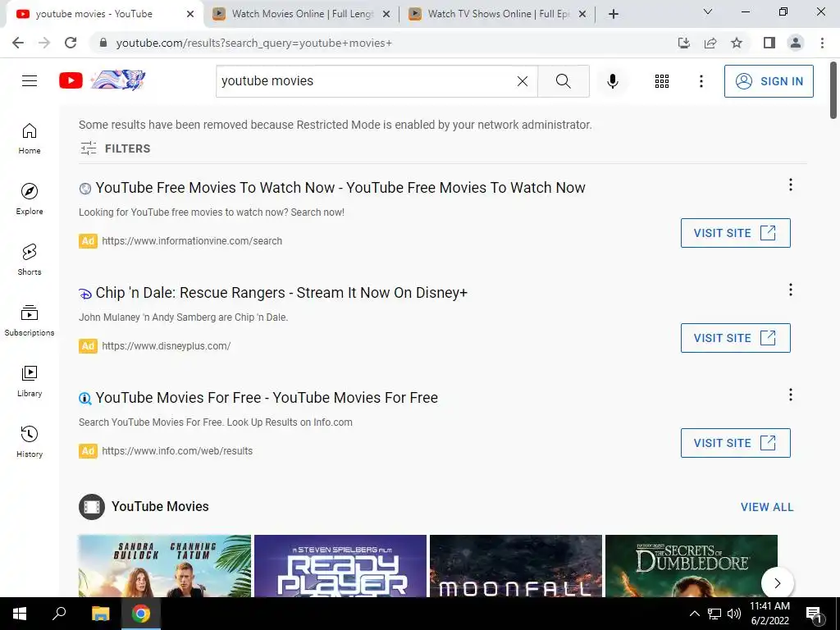This screenshot has height=630, width=840.
Task: Click the address bar URL
Action: pos(254,43)
